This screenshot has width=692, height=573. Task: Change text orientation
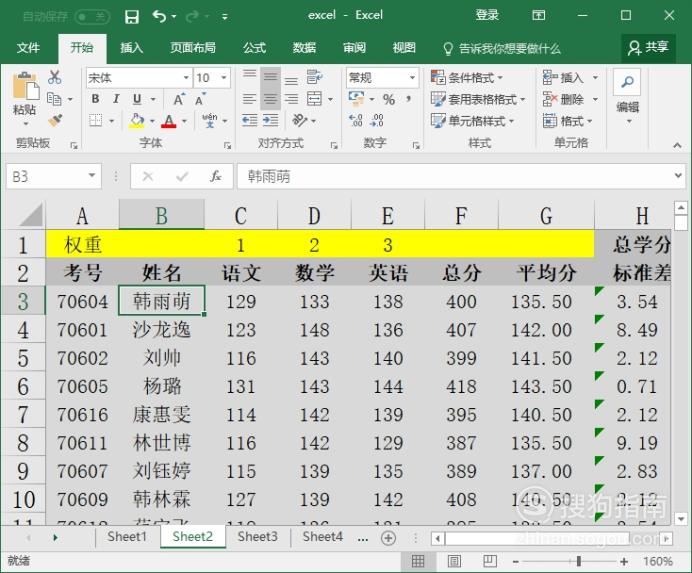pyautogui.click(x=300, y=120)
